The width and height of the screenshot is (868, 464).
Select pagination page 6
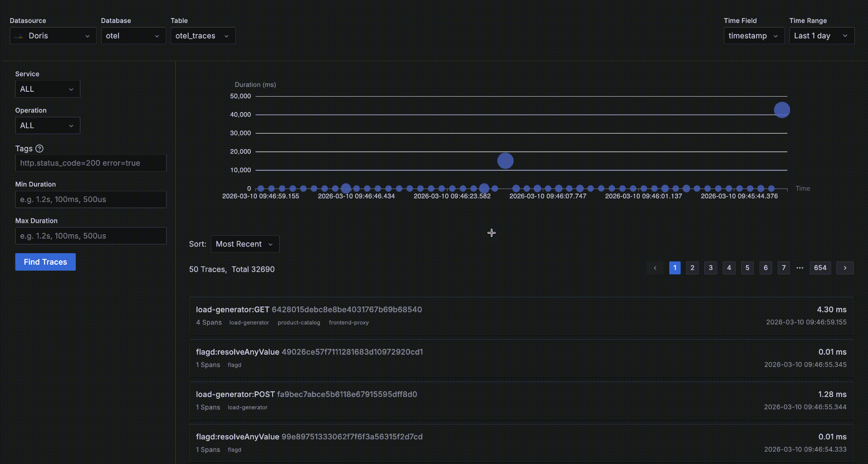(x=766, y=268)
